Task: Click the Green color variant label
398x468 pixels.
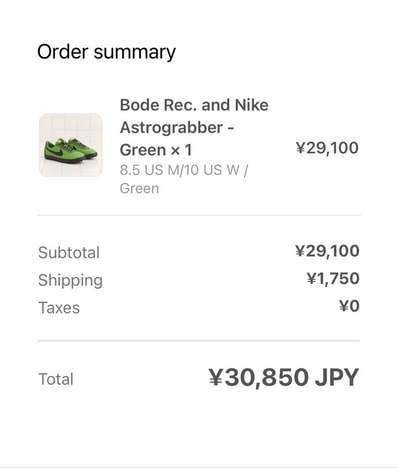Action: pyautogui.click(x=139, y=189)
